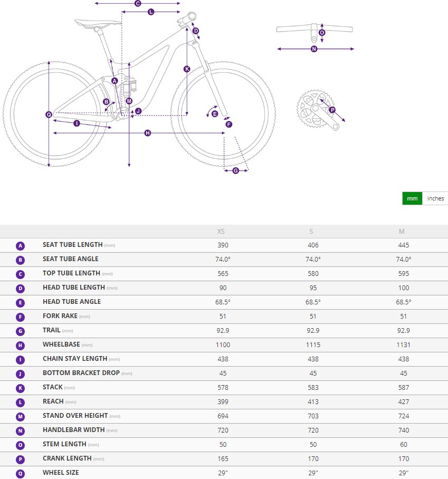
Task: Click the REACH row label
Action: 53,401
